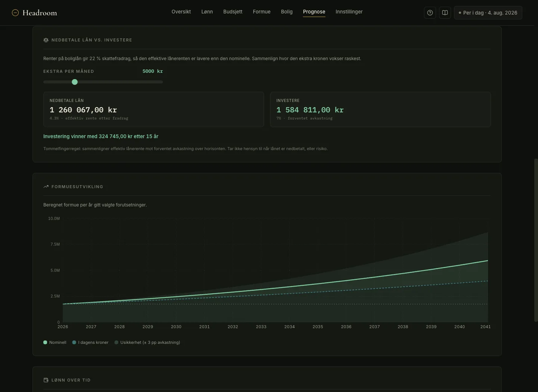
Task: Click the 7.5M y-axis label
Action: pyautogui.click(x=55, y=244)
